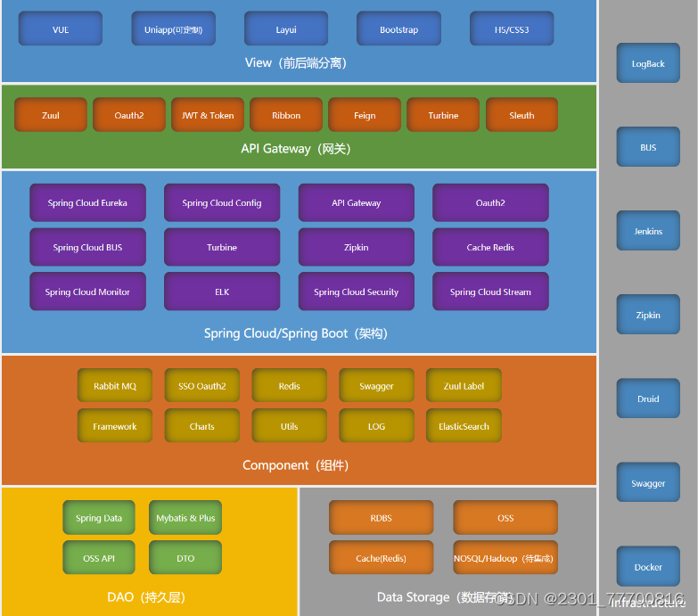Click the blue Zipkin box in sidebar
The height and width of the screenshot is (616, 698).
tap(648, 315)
